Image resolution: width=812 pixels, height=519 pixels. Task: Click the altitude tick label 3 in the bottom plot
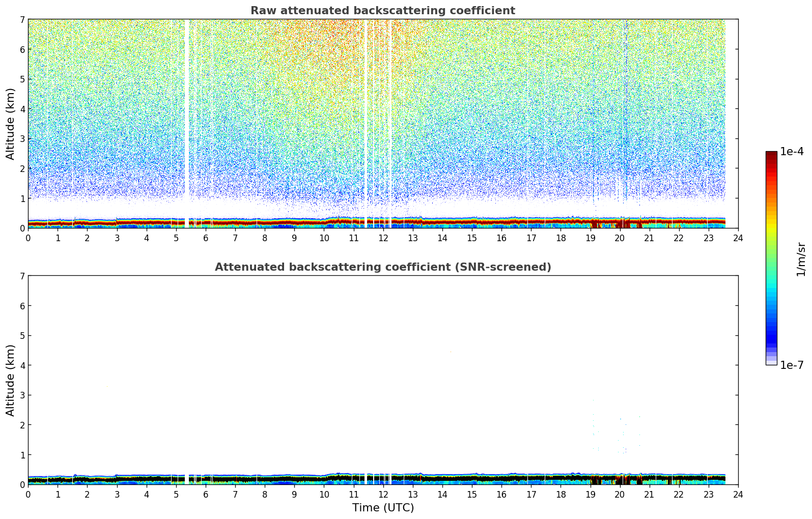coord(22,395)
